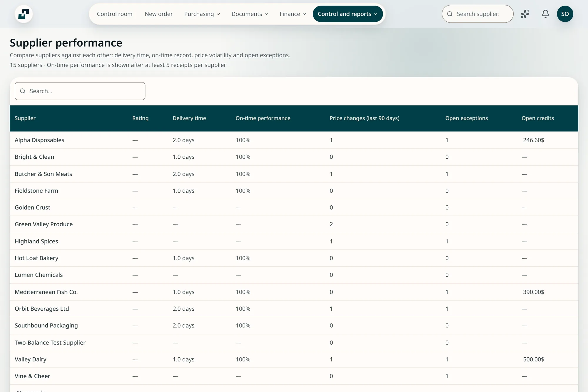Select Two-Balance Test Supplier row
Screen dimensions: 588x392
294,343
